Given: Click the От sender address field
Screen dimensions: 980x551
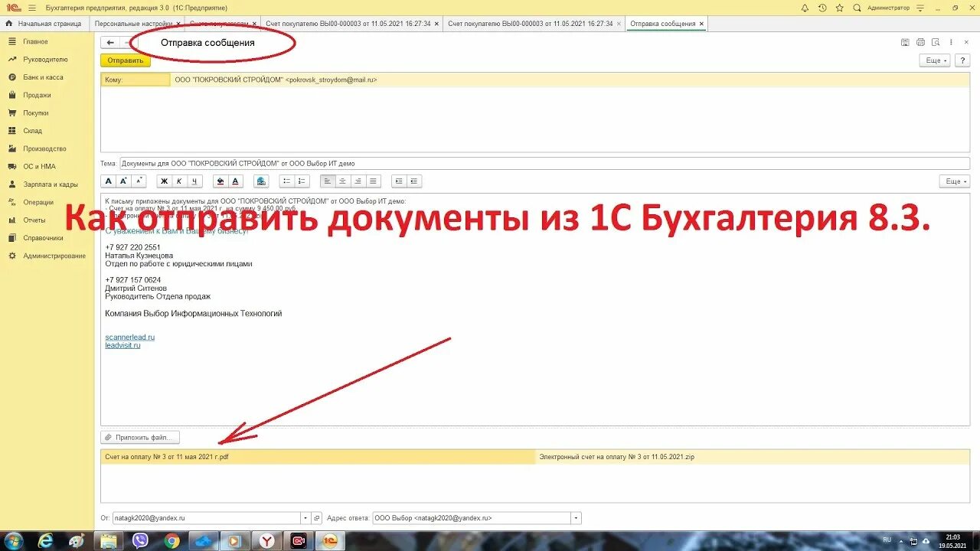Looking at the screenshot, I should click(206, 518).
